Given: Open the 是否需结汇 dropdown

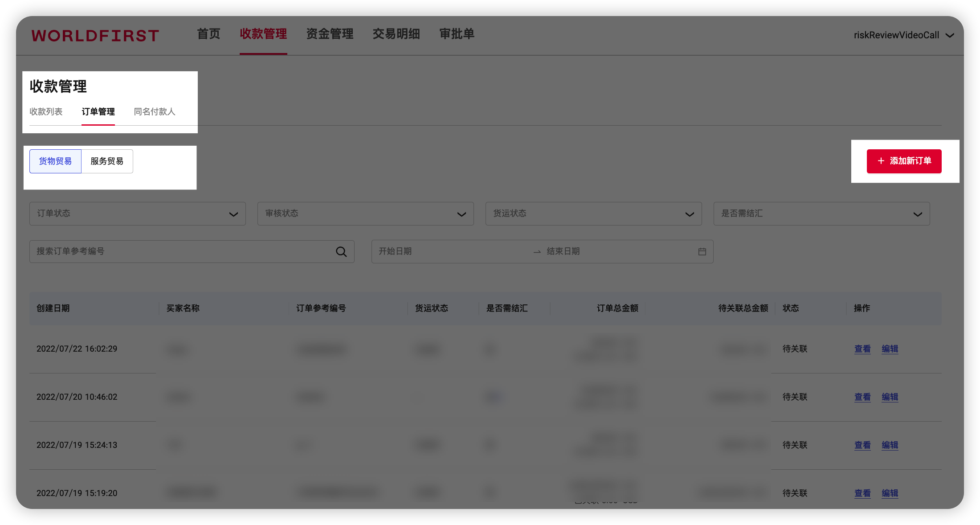Looking at the screenshot, I should 821,214.
